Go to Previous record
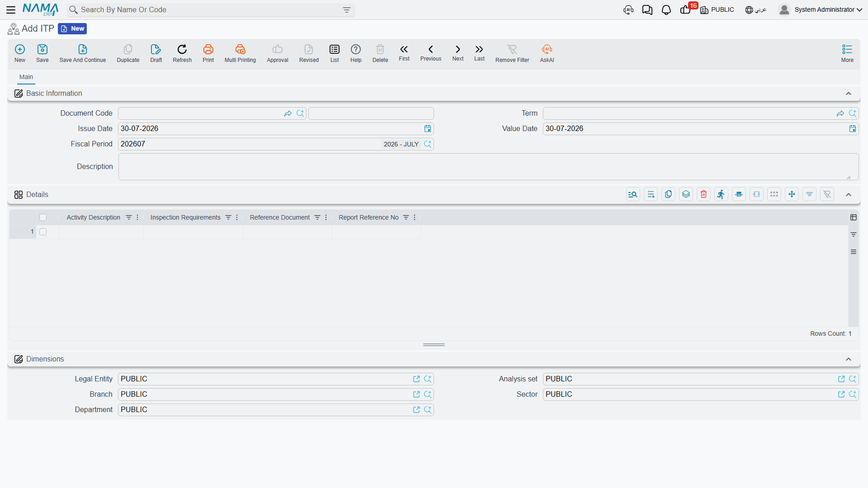Viewport: 868px width, 488px height. [x=431, y=53]
